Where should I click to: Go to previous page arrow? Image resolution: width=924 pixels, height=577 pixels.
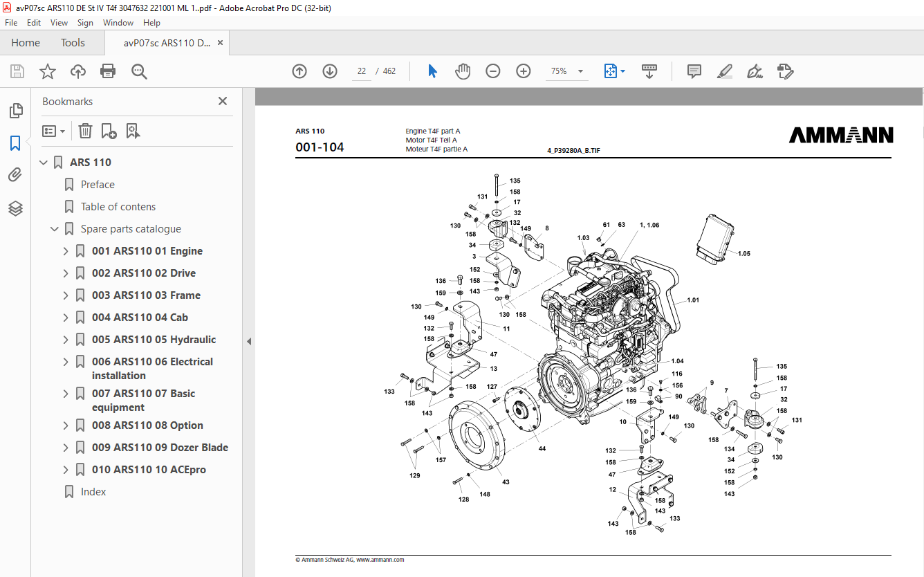299,71
